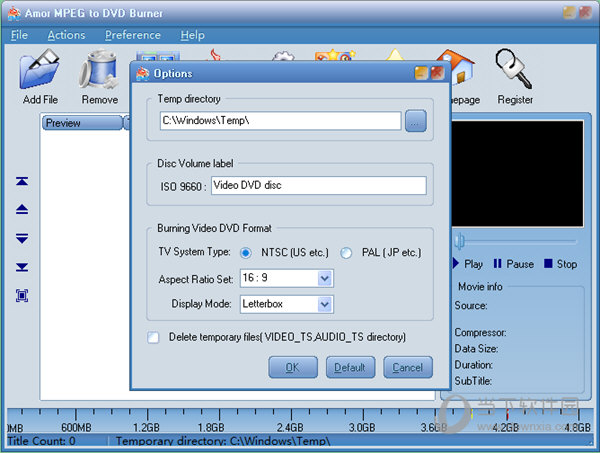Click the Add File toolbar icon

click(x=39, y=69)
